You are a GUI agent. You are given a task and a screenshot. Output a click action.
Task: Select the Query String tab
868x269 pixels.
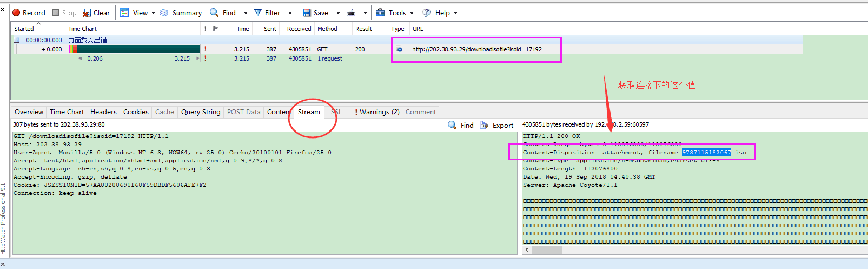pos(201,112)
